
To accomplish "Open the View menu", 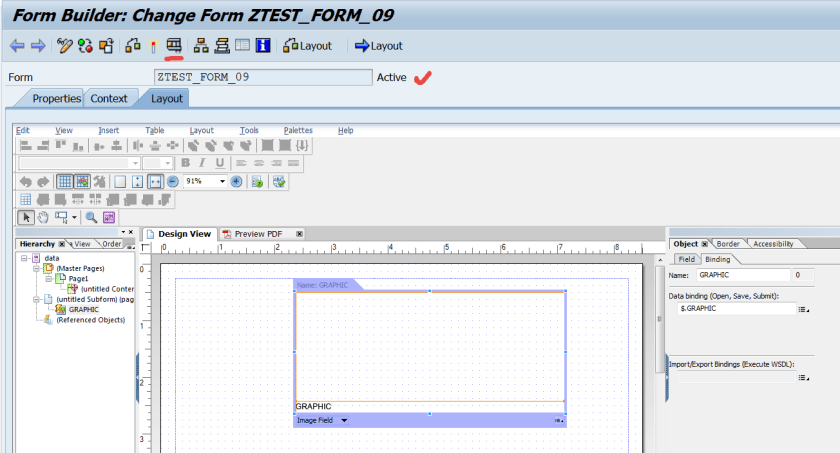I will [x=64, y=130].
